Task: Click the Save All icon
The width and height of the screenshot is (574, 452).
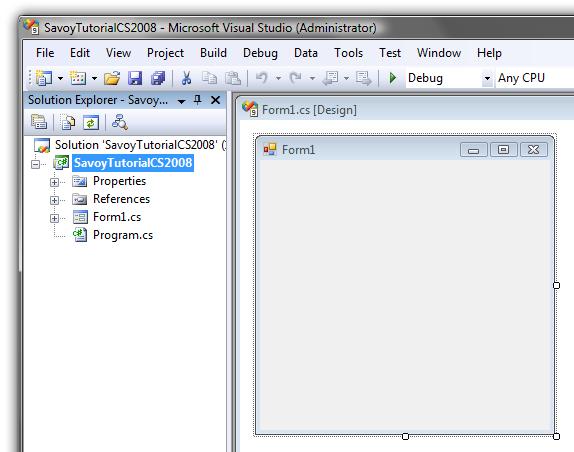Action: [158, 78]
